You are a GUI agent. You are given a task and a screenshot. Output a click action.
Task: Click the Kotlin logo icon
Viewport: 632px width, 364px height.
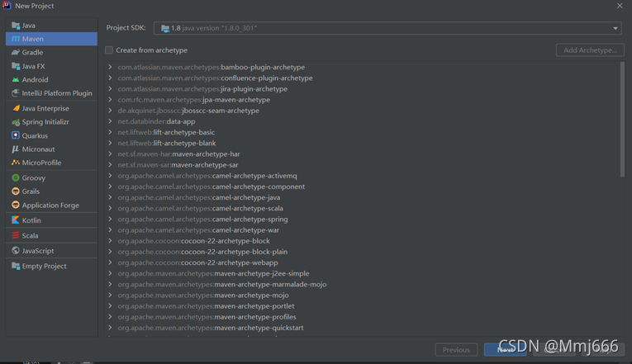click(x=16, y=220)
